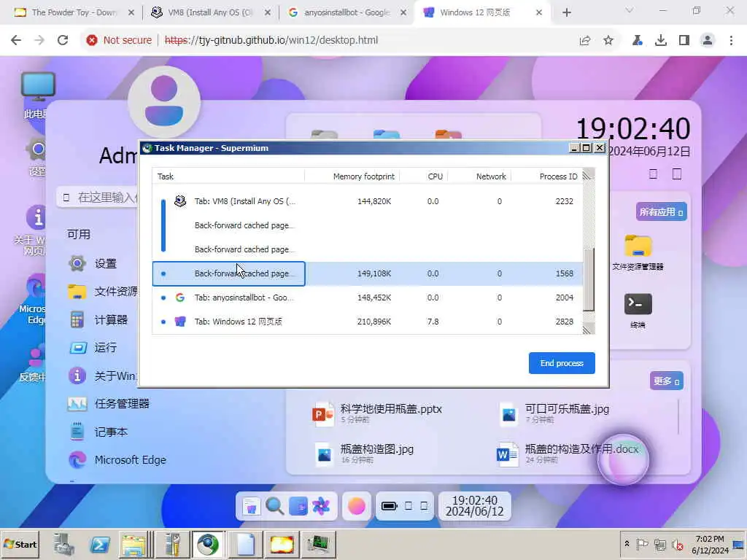Open Server Manager from the Windows taskbar

[x=63, y=544]
